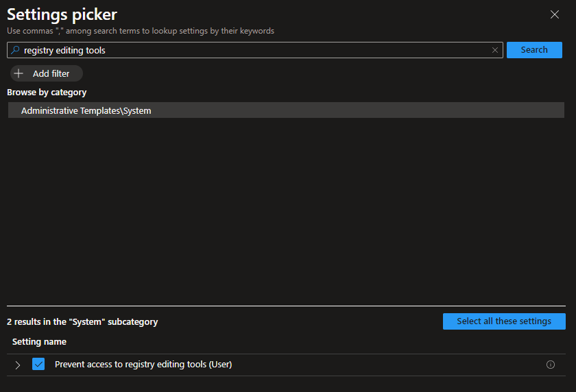Select Administrative Templates\System category
576x392 pixels.
click(x=86, y=110)
